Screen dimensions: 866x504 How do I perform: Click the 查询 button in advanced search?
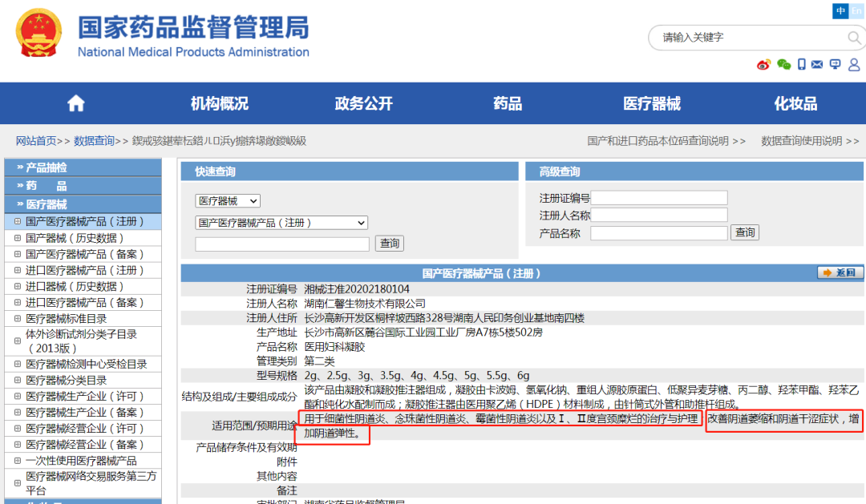coord(744,232)
